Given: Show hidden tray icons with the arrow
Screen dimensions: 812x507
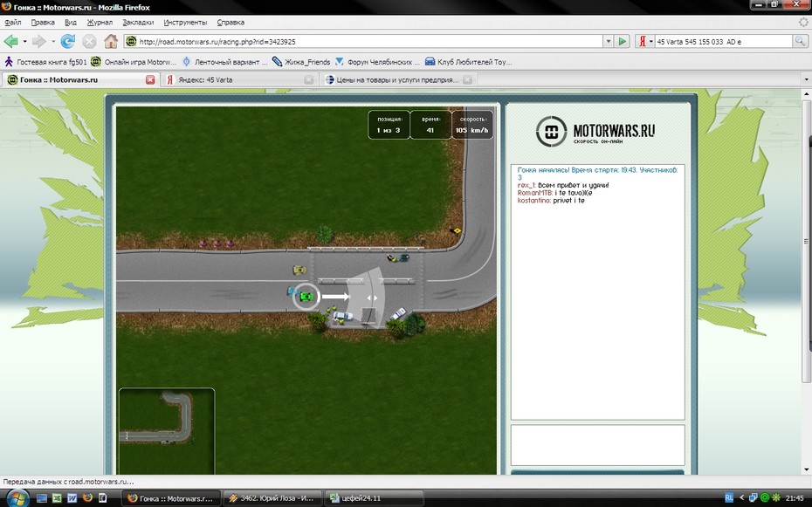Looking at the screenshot, I should pyautogui.click(x=741, y=498).
